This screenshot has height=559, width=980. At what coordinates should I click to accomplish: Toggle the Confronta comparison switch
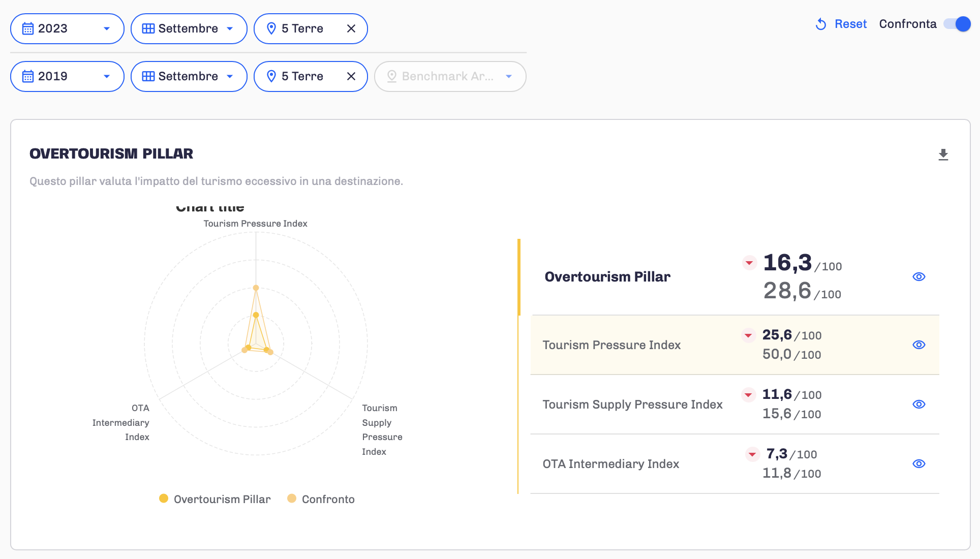click(x=957, y=24)
